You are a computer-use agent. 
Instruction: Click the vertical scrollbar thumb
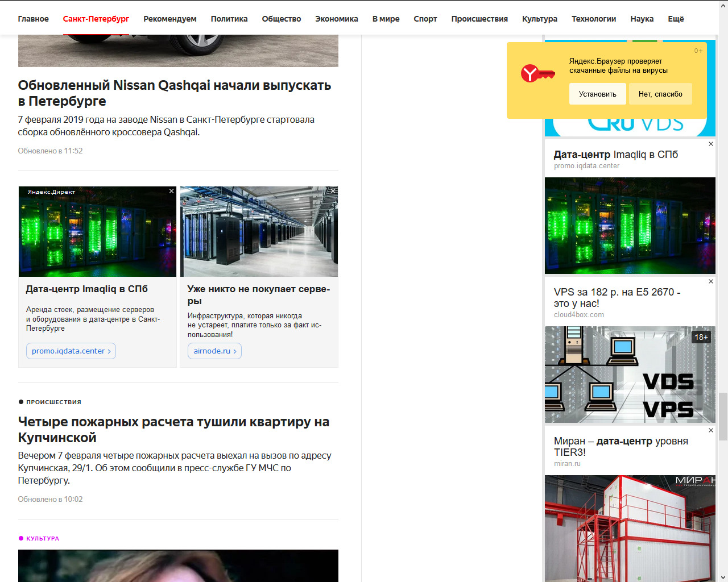pyautogui.click(x=723, y=416)
